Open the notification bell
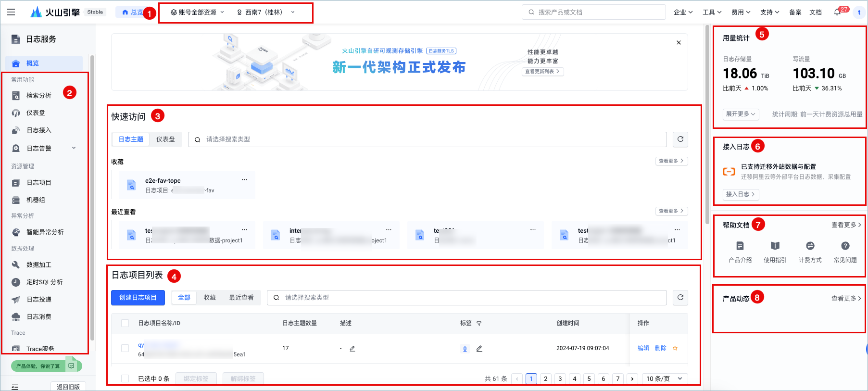This screenshot has width=868, height=391. 837,12
